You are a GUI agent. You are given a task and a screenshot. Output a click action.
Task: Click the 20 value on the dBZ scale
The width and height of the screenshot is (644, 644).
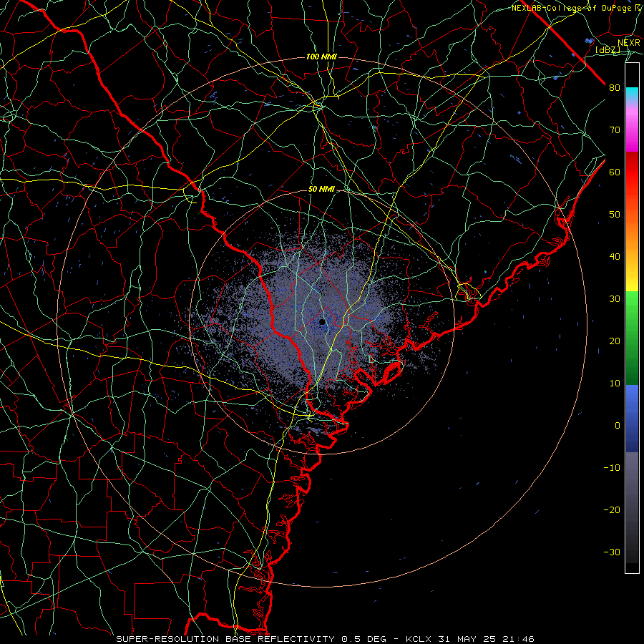tap(615, 341)
